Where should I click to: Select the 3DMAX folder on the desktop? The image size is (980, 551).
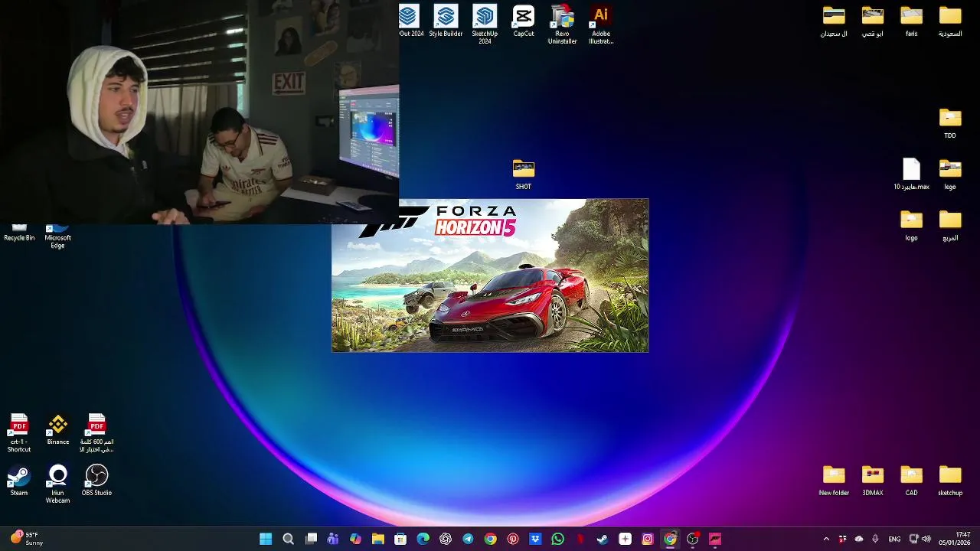pos(873,481)
